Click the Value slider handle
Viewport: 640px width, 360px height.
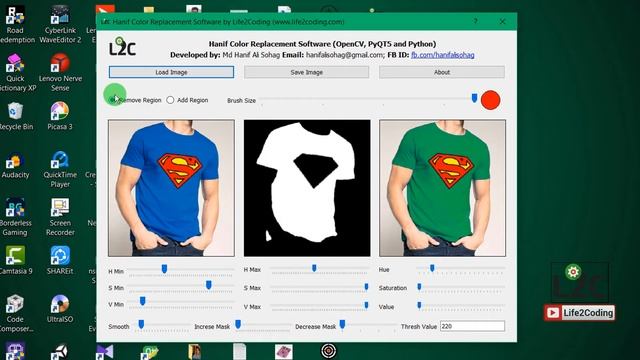pyautogui.click(x=419, y=305)
